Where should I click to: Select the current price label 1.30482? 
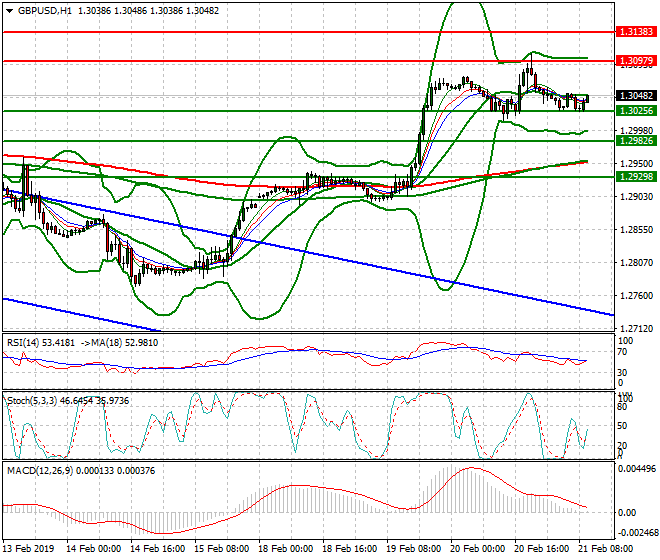tap(636, 96)
